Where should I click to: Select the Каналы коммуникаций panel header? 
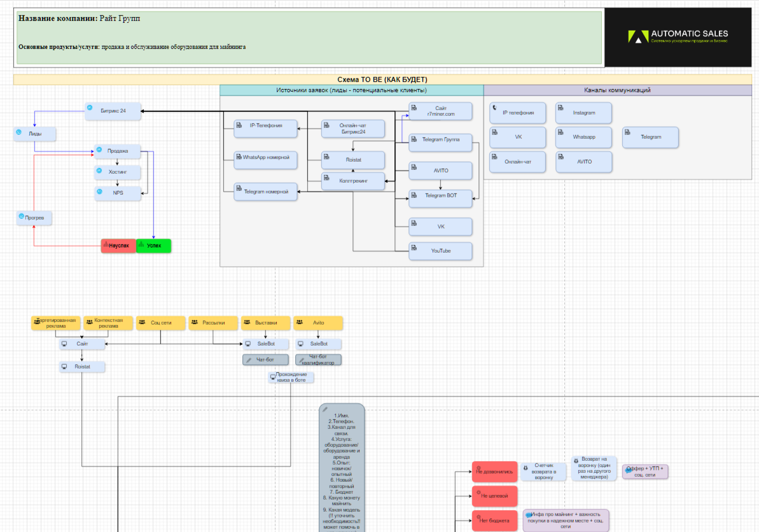[x=618, y=90]
